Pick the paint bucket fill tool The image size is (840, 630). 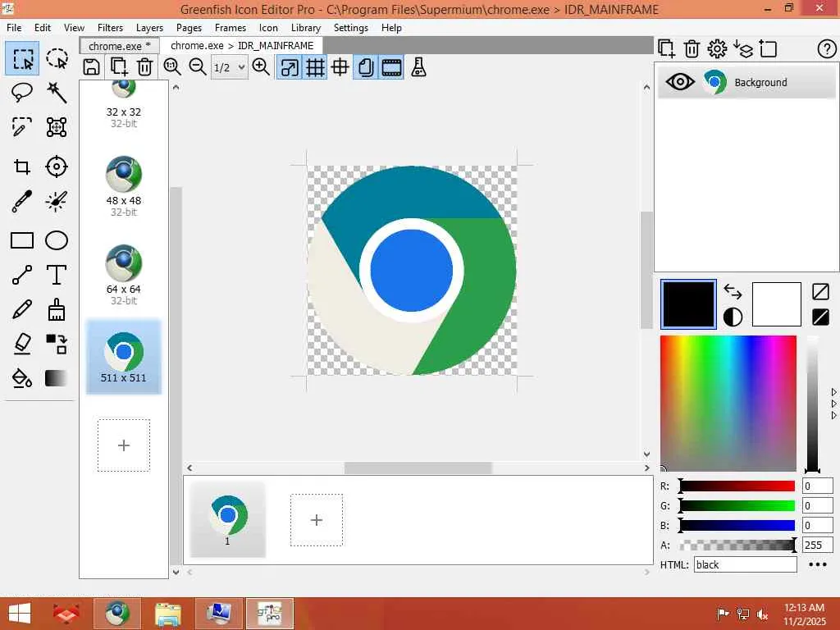pos(22,378)
